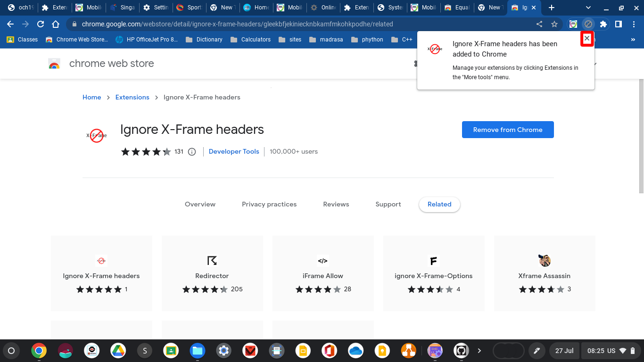Viewport: 644px width, 362px height.
Task: Switch to the Privacy practices tab
Action: point(269,204)
